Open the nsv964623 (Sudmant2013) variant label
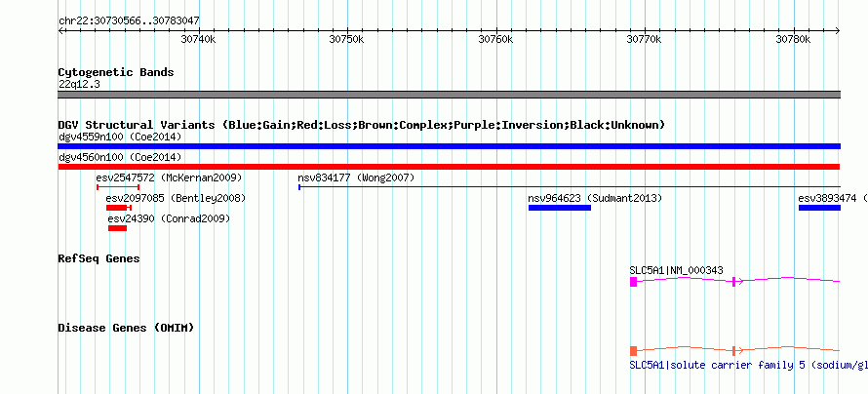 (x=595, y=198)
